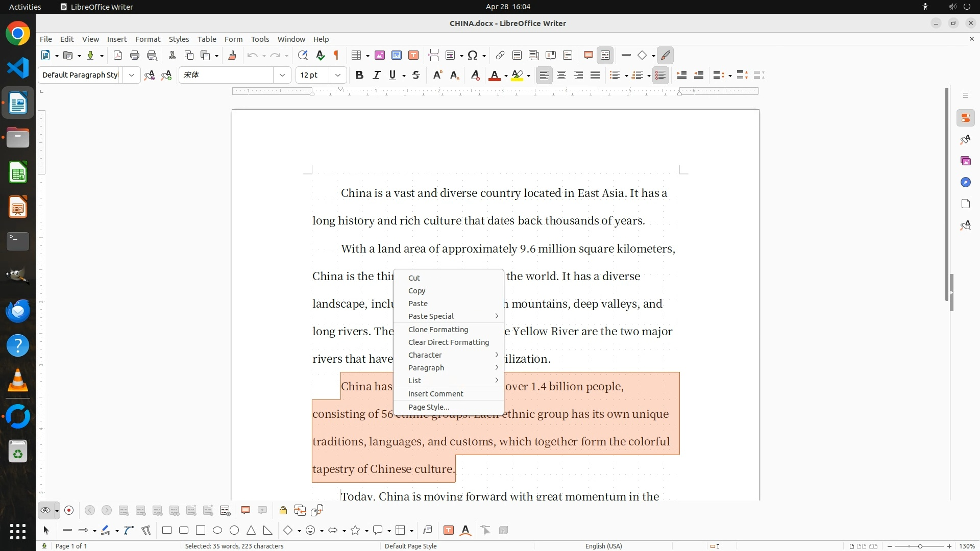The height and width of the screenshot is (551, 980).
Task: Click the zoom slider in status bar
Action: [920, 546]
